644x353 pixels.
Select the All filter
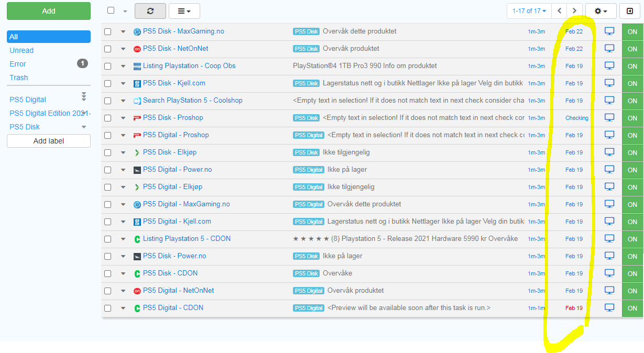49,37
